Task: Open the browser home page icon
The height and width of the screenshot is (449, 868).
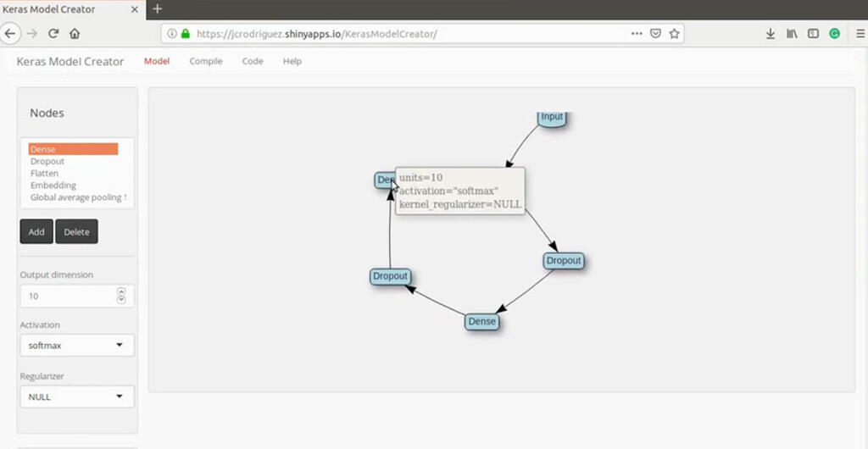Action: pyautogui.click(x=75, y=34)
